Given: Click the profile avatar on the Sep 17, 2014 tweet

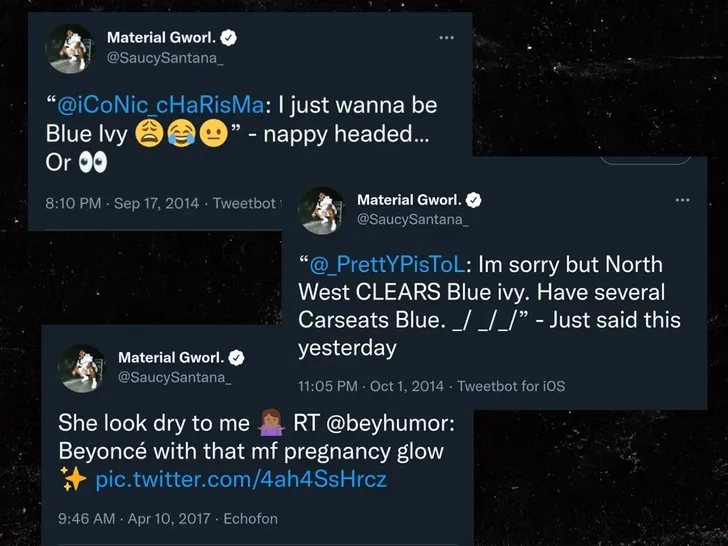Looking at the screenshot, I should 70,49.
